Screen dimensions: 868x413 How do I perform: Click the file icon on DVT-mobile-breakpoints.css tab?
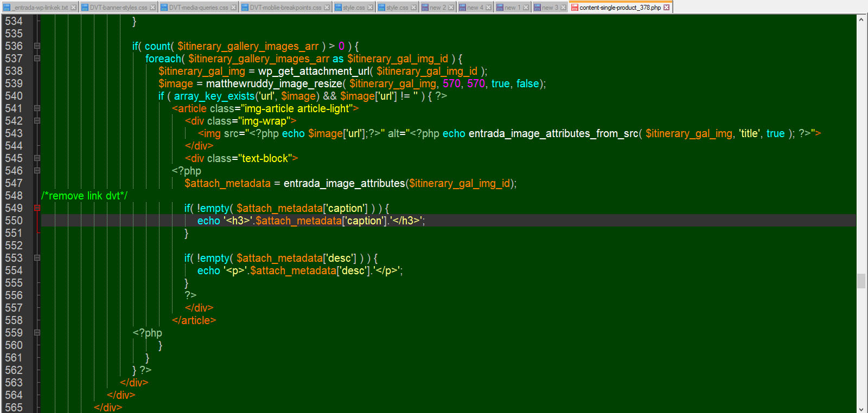coord(245,8)
